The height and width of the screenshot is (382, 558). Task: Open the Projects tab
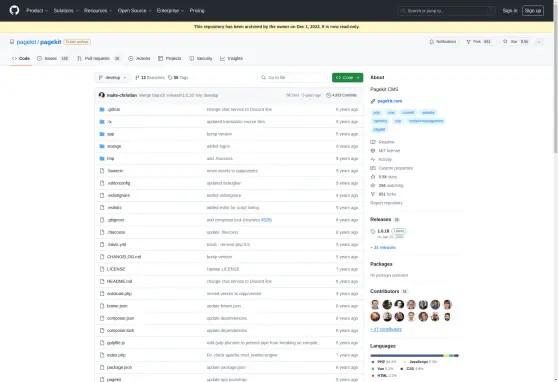pos(170,58)
